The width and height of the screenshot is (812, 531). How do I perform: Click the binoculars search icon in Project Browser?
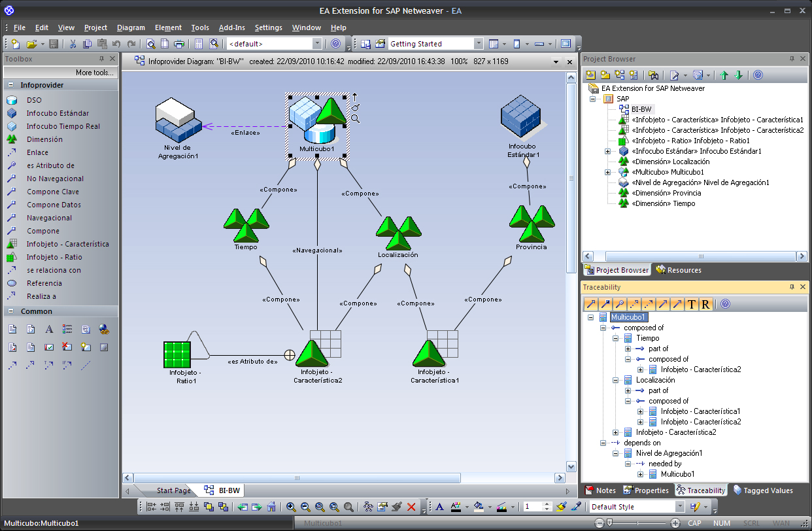coord(652,75)
